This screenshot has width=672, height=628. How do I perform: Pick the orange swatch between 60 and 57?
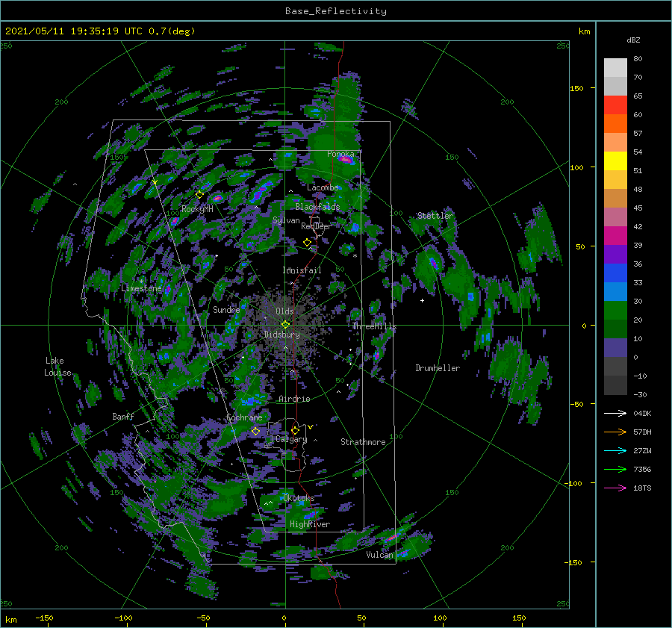click(615, 123)
